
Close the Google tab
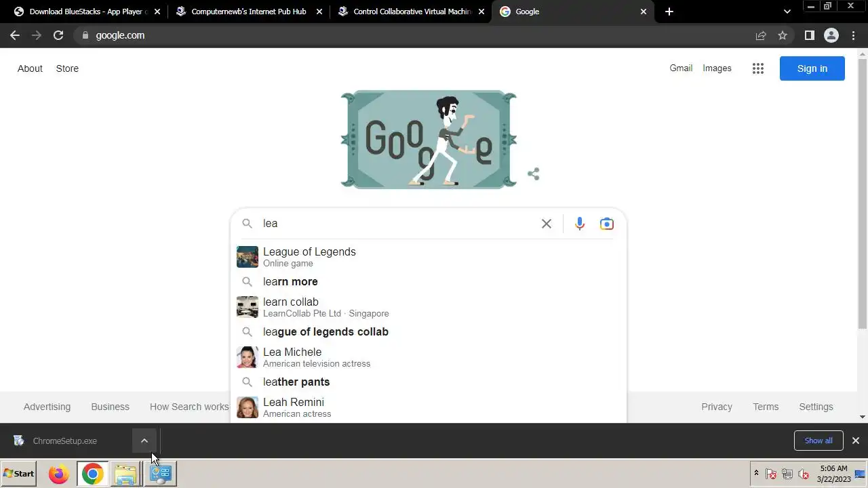coord(644,12)
